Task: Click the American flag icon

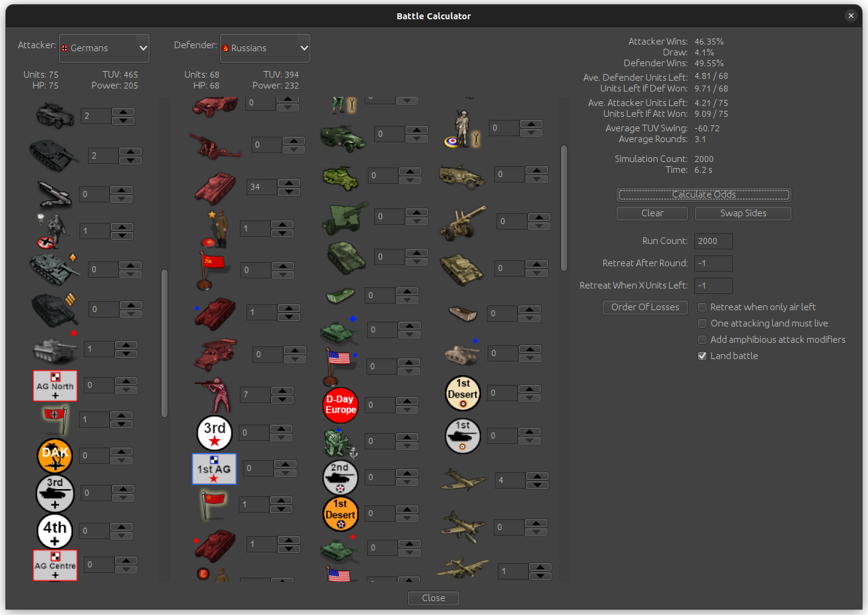Action: [339, 366]
